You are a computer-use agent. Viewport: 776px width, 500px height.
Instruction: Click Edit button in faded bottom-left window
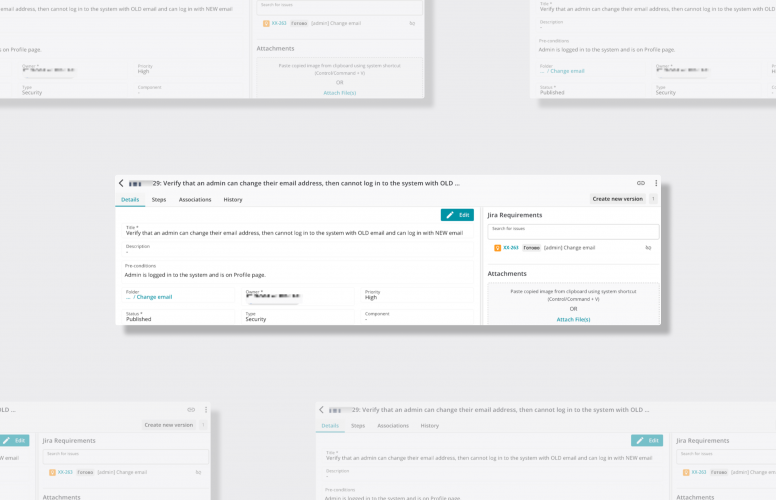(x=14, y=441)
